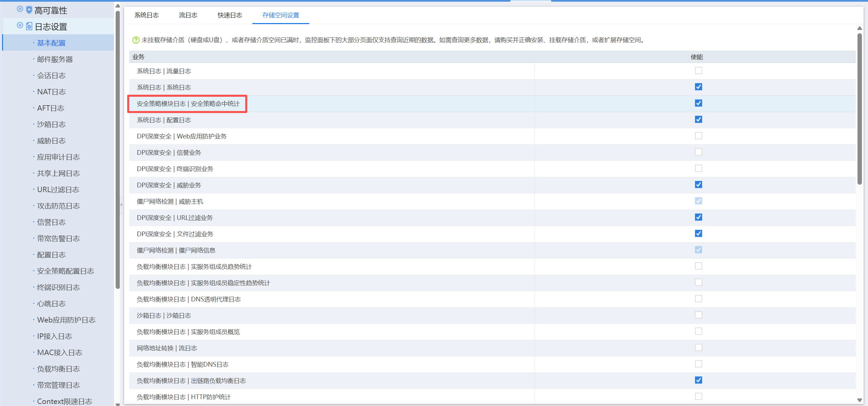Image resolution: width=868 pixels, height=406 pixels.
Task: Click the sidebar collapse handle arrow
Action: (x=121, y=205)
